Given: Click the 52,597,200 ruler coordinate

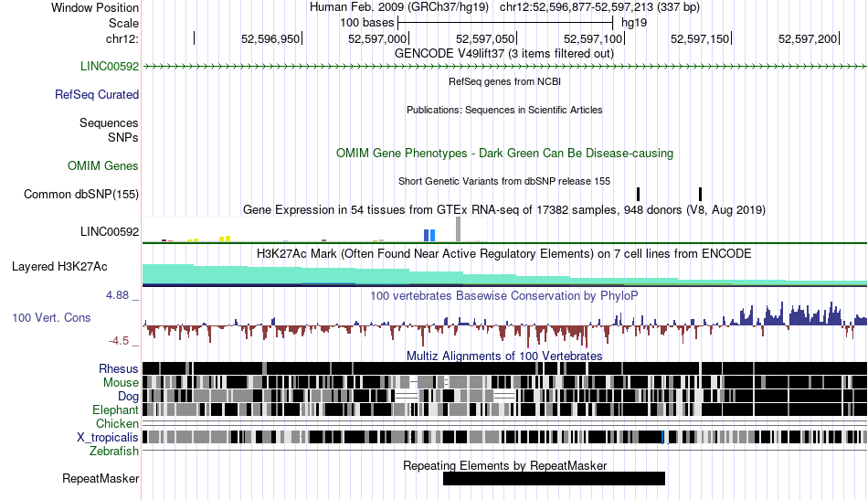Looking at the screenshot, I should [808, 39].
